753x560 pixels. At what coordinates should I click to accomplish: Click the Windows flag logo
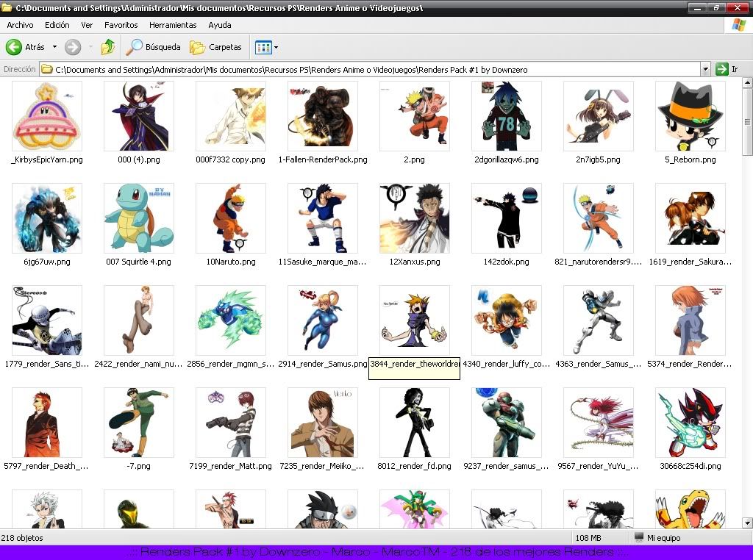click(738, 25)
